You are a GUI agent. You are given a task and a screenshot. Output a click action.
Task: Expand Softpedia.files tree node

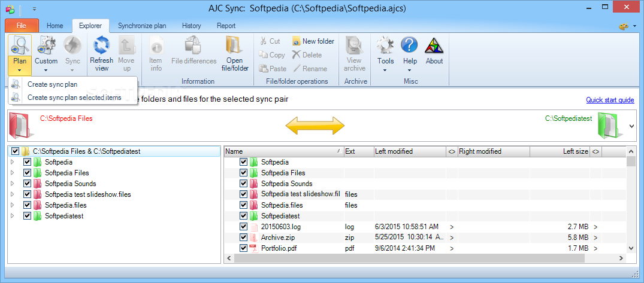tap(13, 205)
